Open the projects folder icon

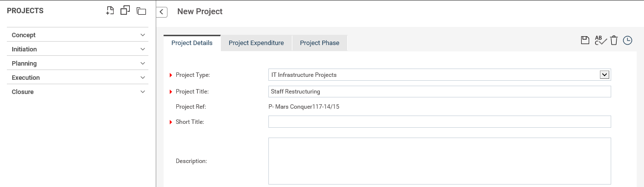142,11
